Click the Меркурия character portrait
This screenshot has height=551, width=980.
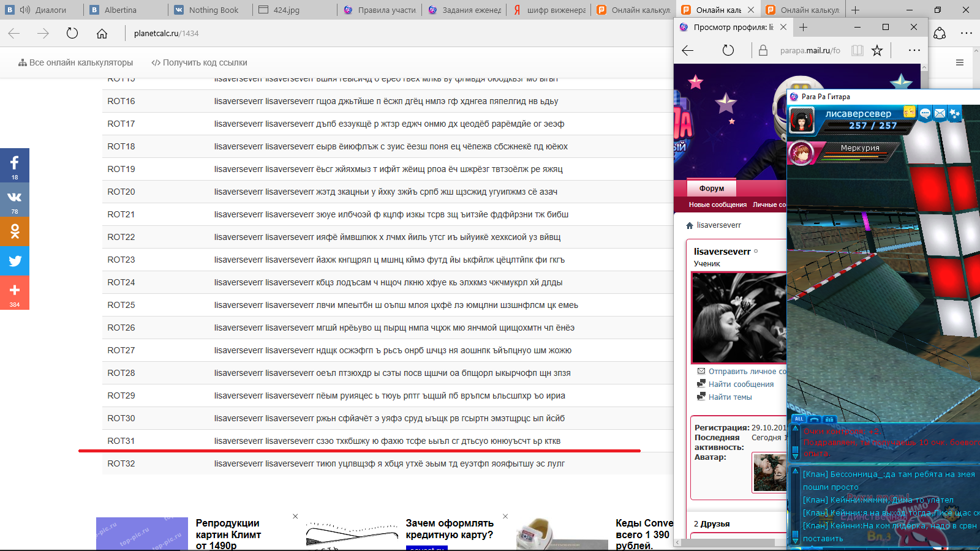click(x=801, y=153)
